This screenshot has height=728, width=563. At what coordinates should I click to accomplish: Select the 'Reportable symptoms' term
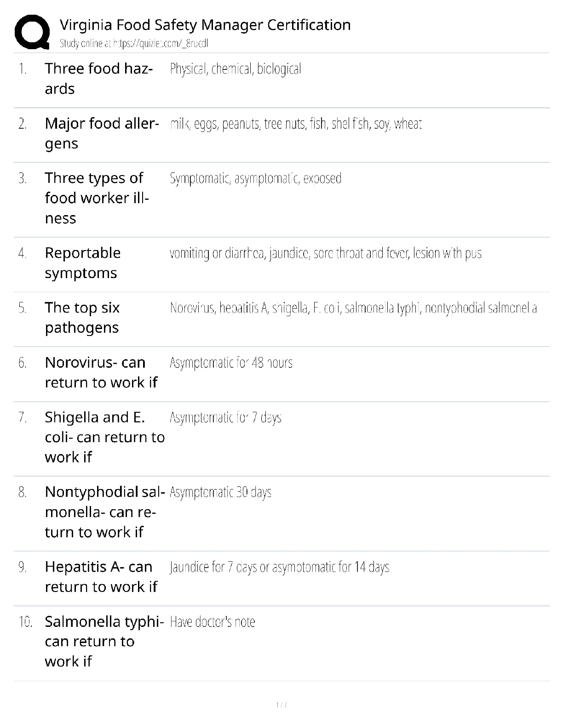[83, 263]
